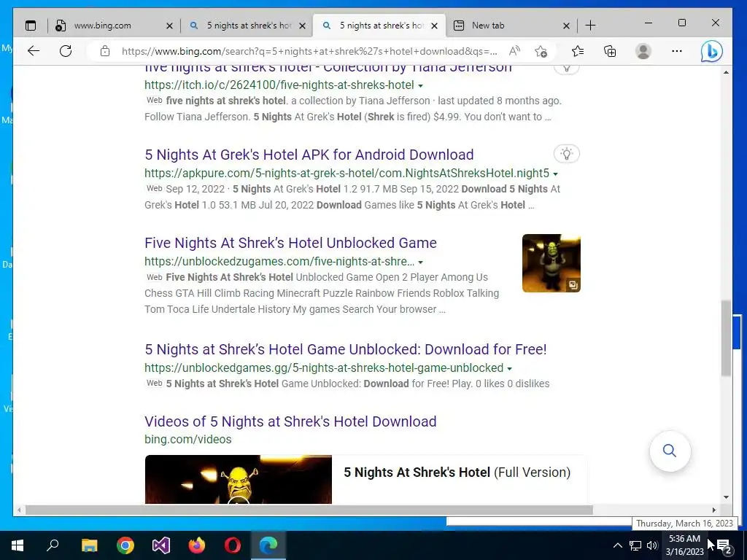
Task: Open Windows taskbar search
Action: tap(53, 545)
